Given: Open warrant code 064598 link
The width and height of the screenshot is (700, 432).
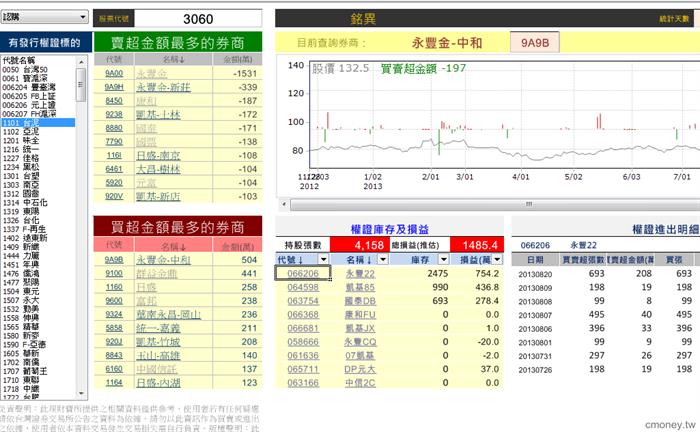Looking at the screenshot, I should tap(303, 287).
